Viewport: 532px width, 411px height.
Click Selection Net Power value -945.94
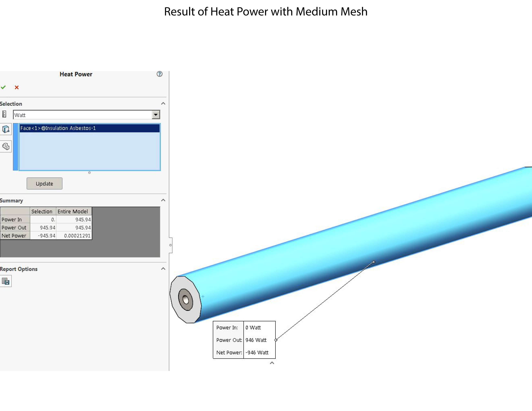tap(43, 235)
